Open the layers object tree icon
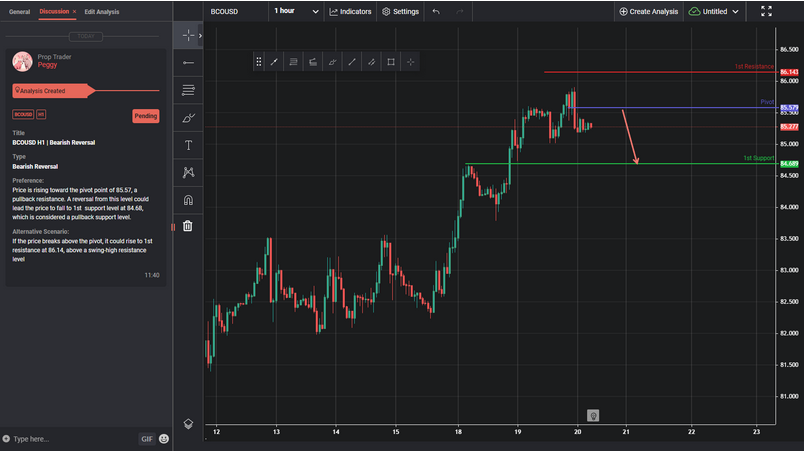Image resolution: width=804 pixels, height=451 pixels. click(188, 424)
